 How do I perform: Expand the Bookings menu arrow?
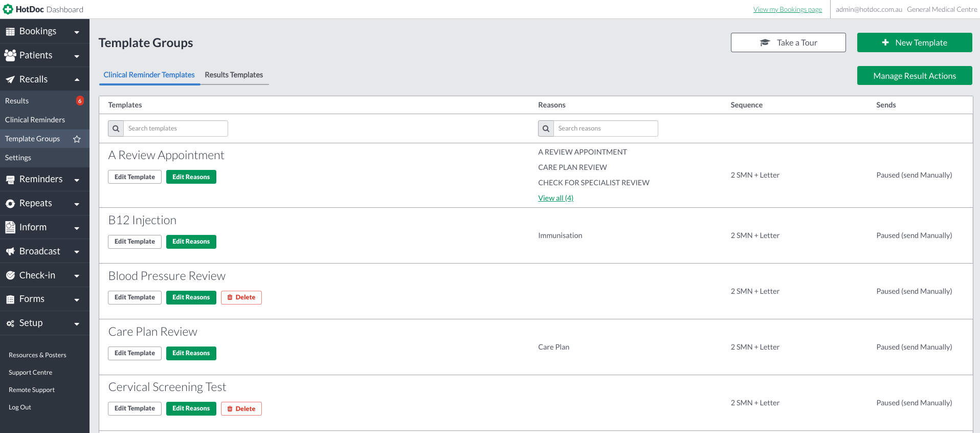tap(77, 32)
